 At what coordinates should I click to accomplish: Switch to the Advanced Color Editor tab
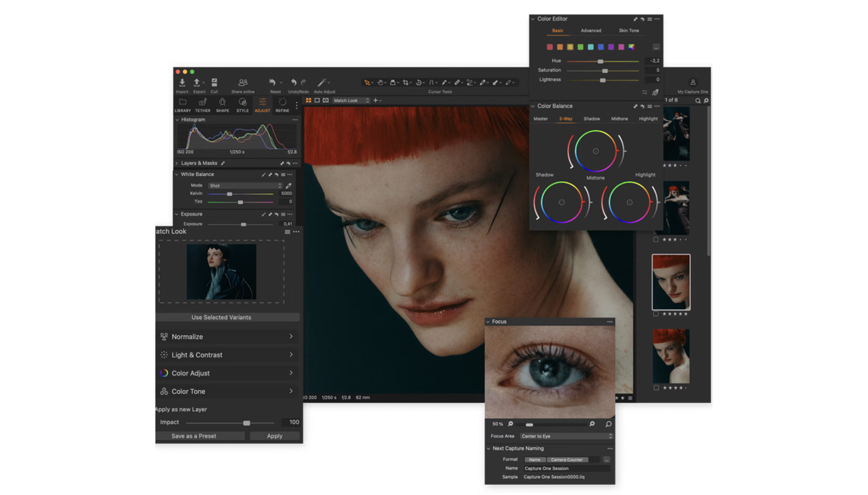coord(591,30)
